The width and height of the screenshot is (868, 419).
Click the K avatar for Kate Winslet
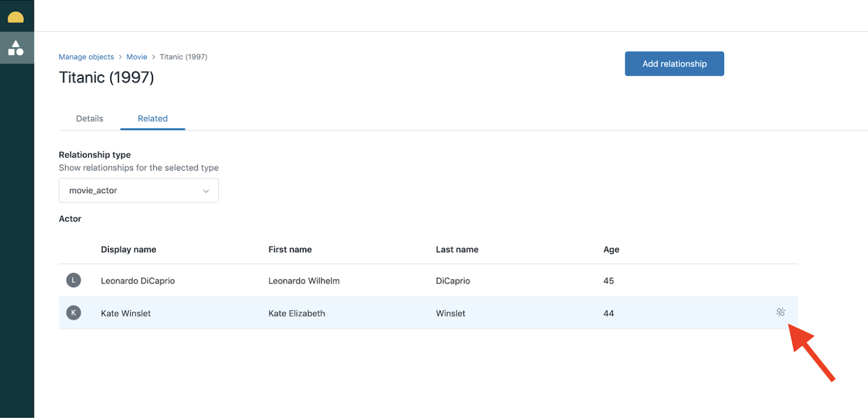tap(73, 313)
